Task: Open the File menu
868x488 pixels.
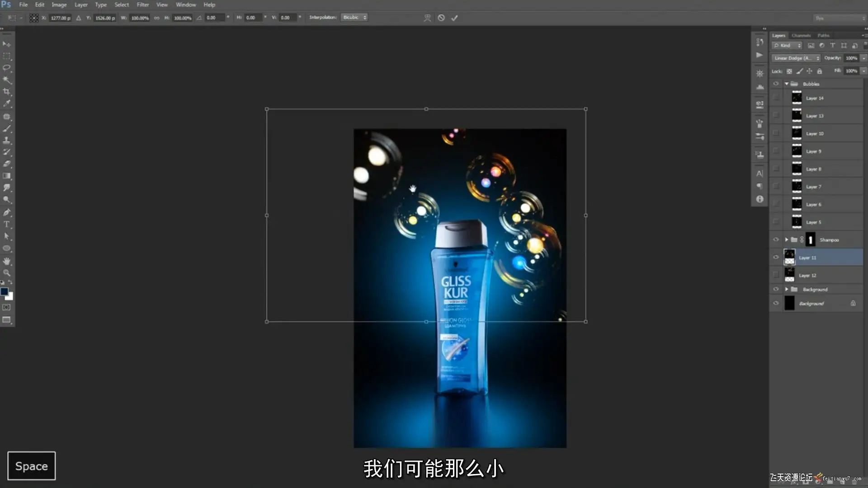Action: click(23, 5)
